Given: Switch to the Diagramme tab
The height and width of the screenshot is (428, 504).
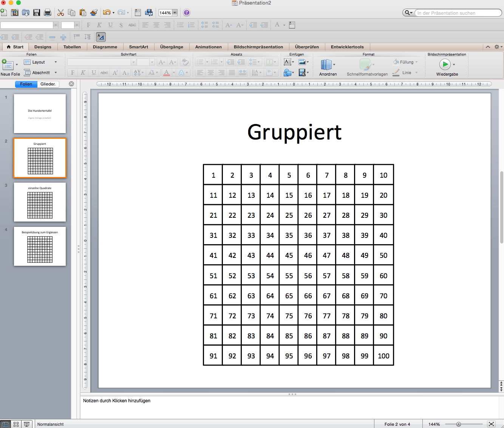Looking at the screenshot, I should coord(105,47).
